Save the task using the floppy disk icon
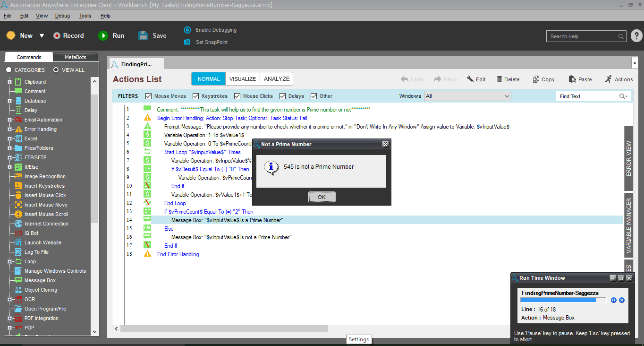644x346 pixels. [x=143, y=35]
